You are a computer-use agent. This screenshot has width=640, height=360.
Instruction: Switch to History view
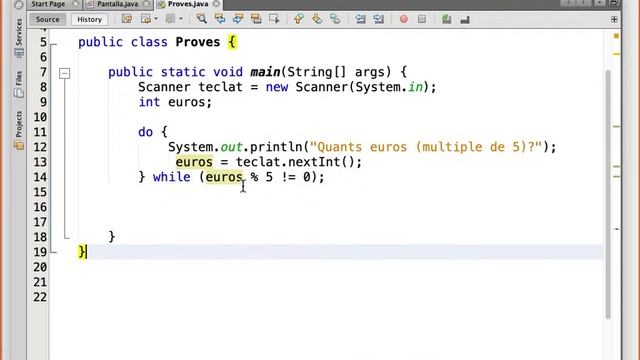tap(89, 19)
